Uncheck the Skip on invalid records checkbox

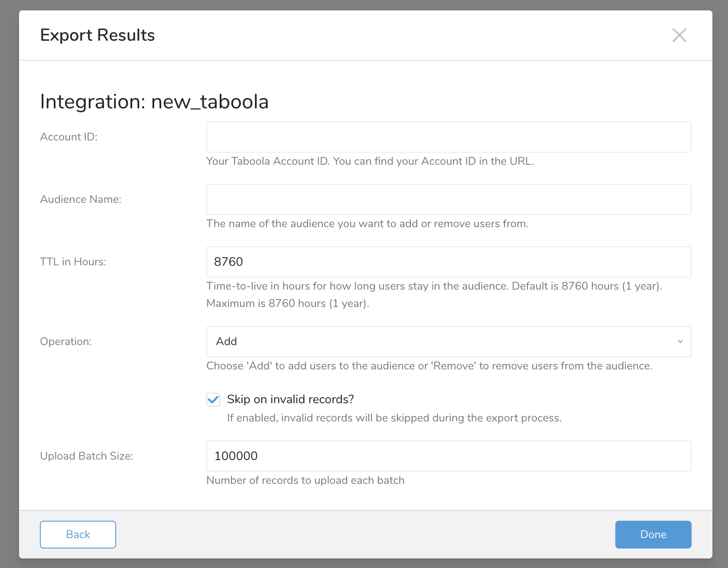tap(213, 399)
